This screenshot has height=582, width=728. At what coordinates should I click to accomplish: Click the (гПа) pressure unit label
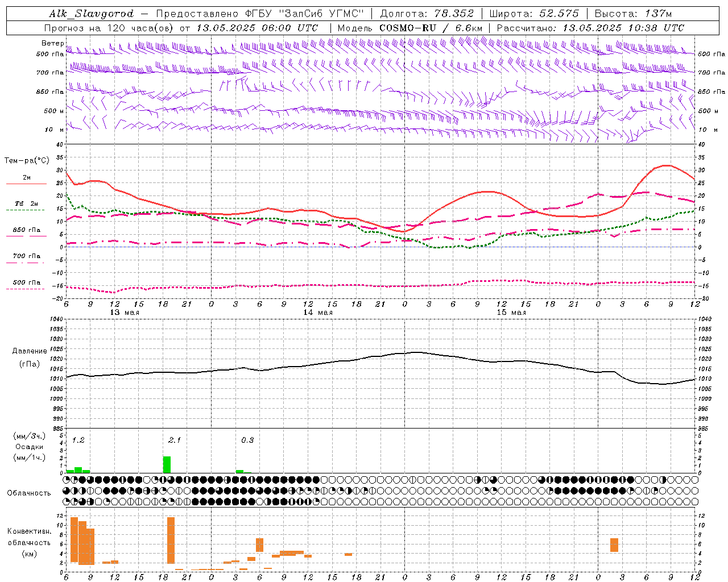click(x=30, y=364)
